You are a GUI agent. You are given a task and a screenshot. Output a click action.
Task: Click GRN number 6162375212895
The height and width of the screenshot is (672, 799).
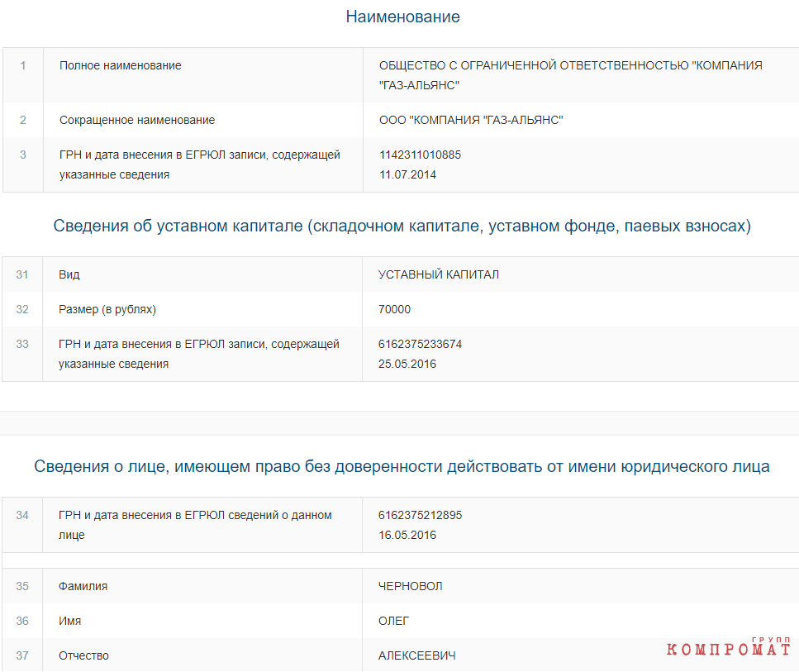click(420, 516)
